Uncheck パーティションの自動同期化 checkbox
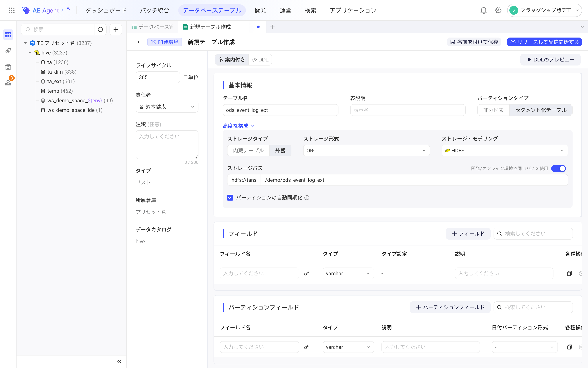The image size is (588, 368). click(230, 198)
